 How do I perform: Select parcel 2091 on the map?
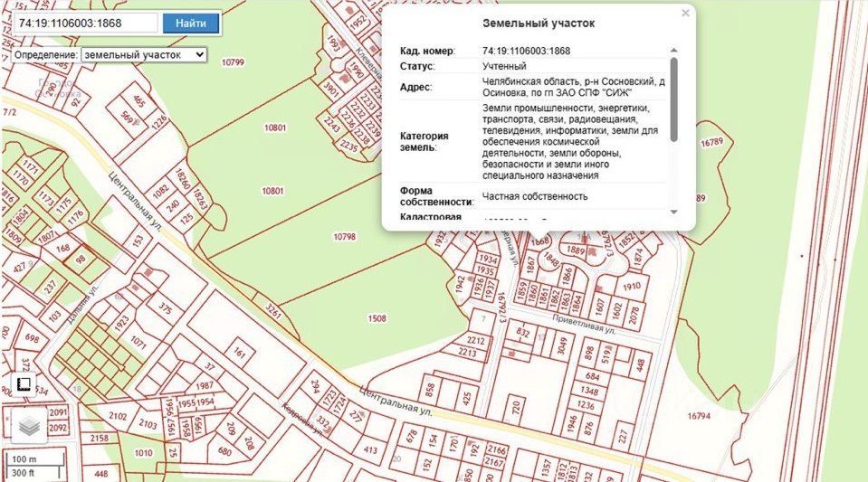click(x=58, y=413)
